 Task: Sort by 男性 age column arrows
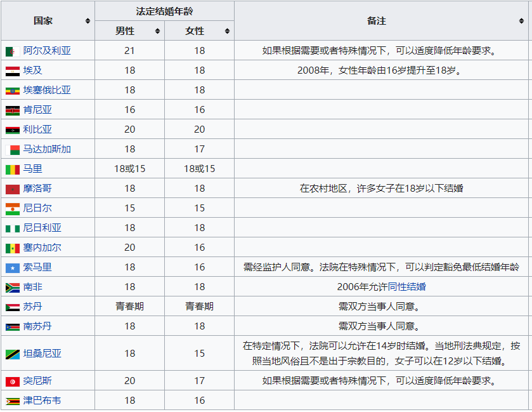157,31
